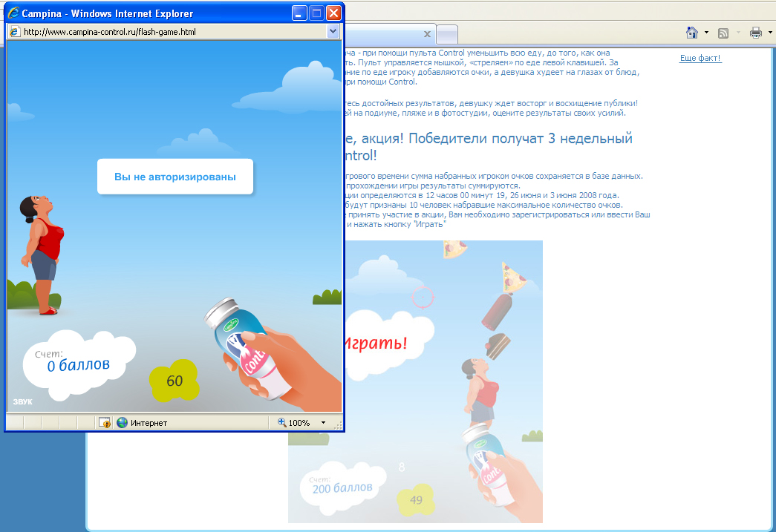
Task: Click the '200 баллов' score in page preview
Action: [342, 488]
